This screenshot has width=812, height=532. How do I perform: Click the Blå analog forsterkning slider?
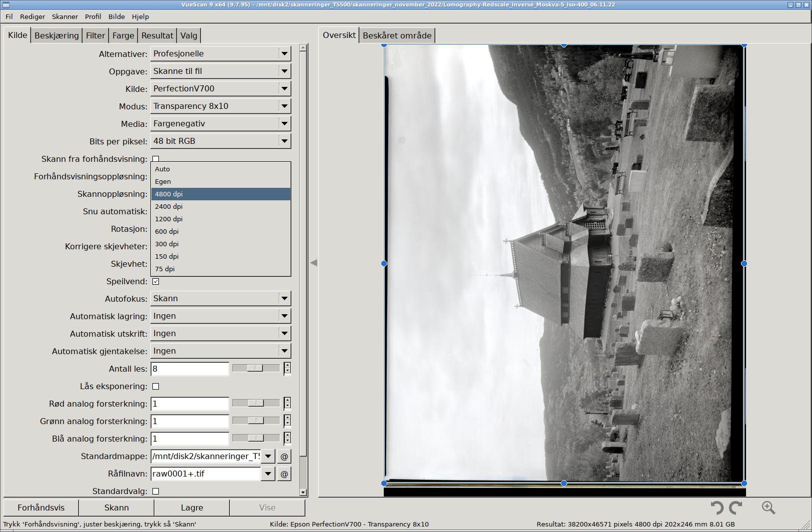pos(256,438)
